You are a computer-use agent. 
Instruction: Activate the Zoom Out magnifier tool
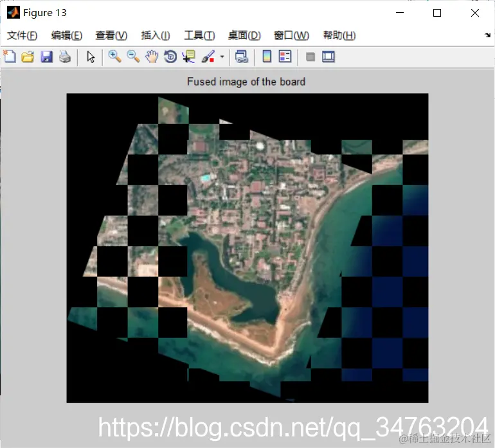pyautogui.click(x=133, y=57)
